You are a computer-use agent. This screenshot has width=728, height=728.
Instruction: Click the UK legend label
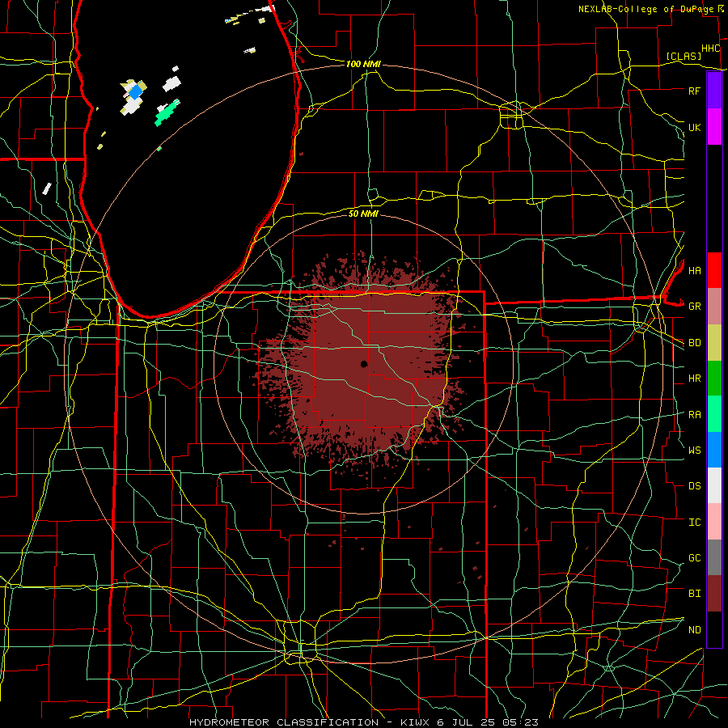click(694, 127)
